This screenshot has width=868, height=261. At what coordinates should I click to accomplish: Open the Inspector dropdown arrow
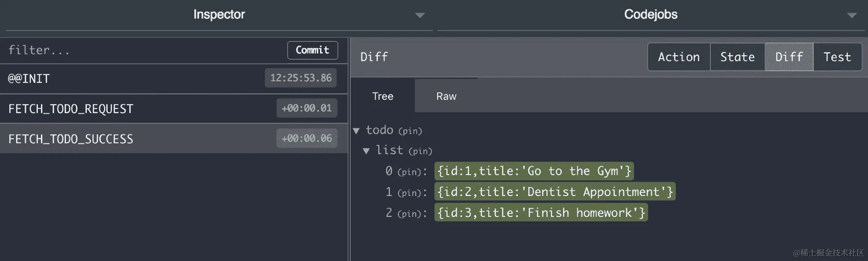420,15
